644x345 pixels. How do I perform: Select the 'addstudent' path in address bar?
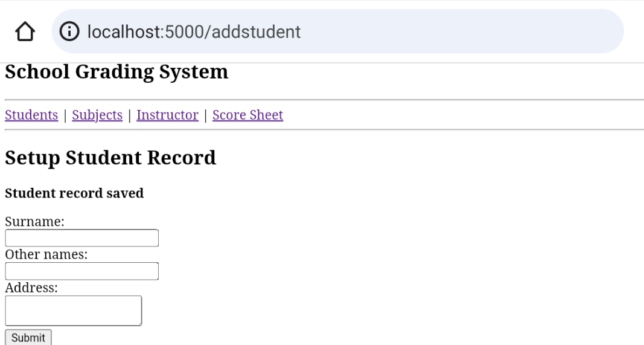click(x=256, y=31)
